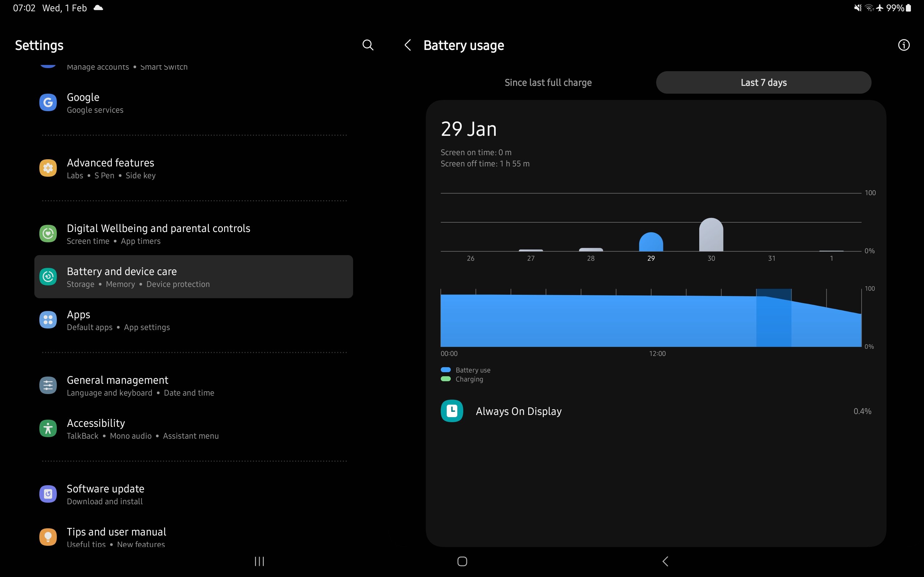Screen dimensions: 924x577
Task: Select the Software update download icon
Action: point(48,493)
